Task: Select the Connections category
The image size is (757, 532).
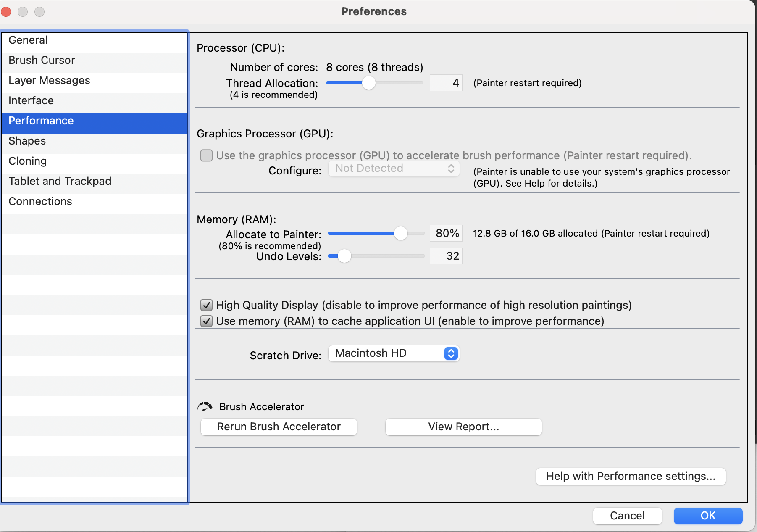Action: click(x=40, y=202)
